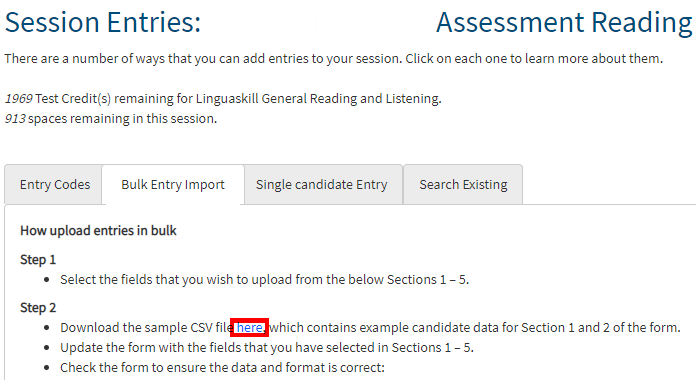Click the 'Update the form' instruction line
This screenshot has width=696, height=380.
[267, 348]
